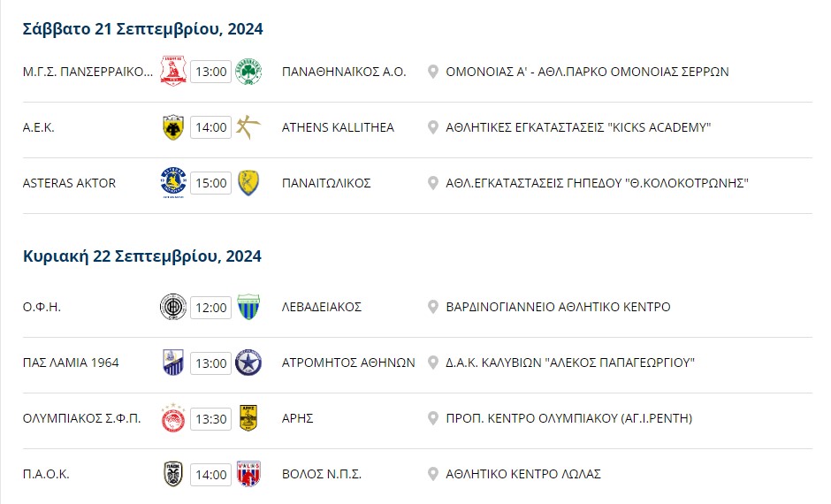831x504 pixels.
Task: Click the ΑΘΛΗΤΙΚΟ ΚΕΝΤΡΟ ΛΩΛΑΣ venue text
Action: (523, 474)
